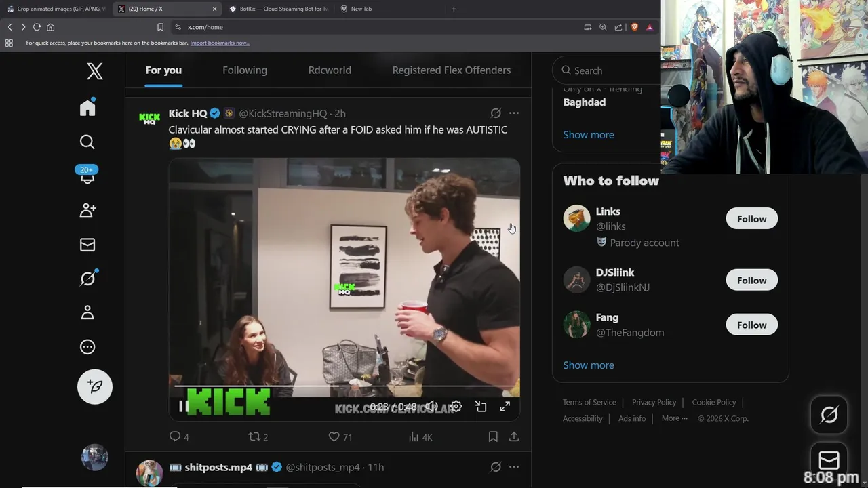Open the Accessibility footer link
Screen dimensions: 868x488
pos(583,418)
